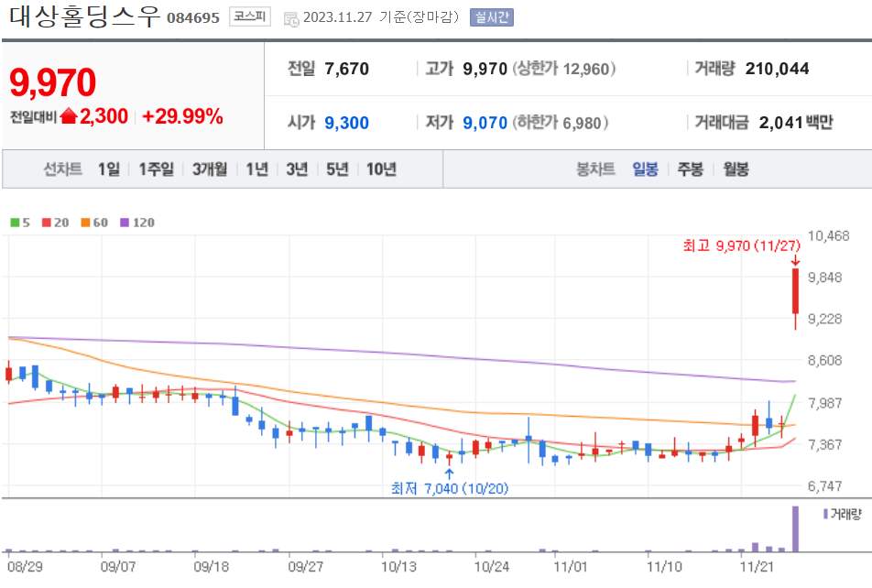The width and height of the screenshot is (872, 588).
Task: Switch to 일봉 daily candle chart
Action: click(x=645, y=169)
